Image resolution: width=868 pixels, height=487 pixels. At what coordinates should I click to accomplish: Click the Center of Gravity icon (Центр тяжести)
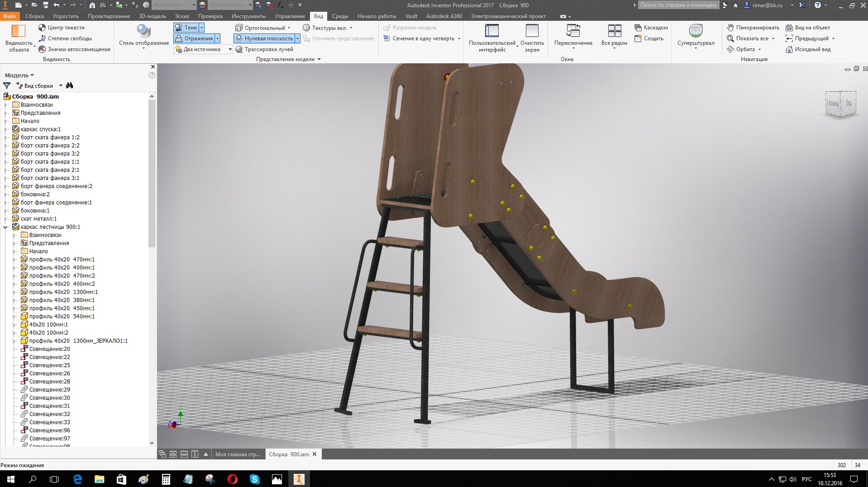[x=42, y=28]
